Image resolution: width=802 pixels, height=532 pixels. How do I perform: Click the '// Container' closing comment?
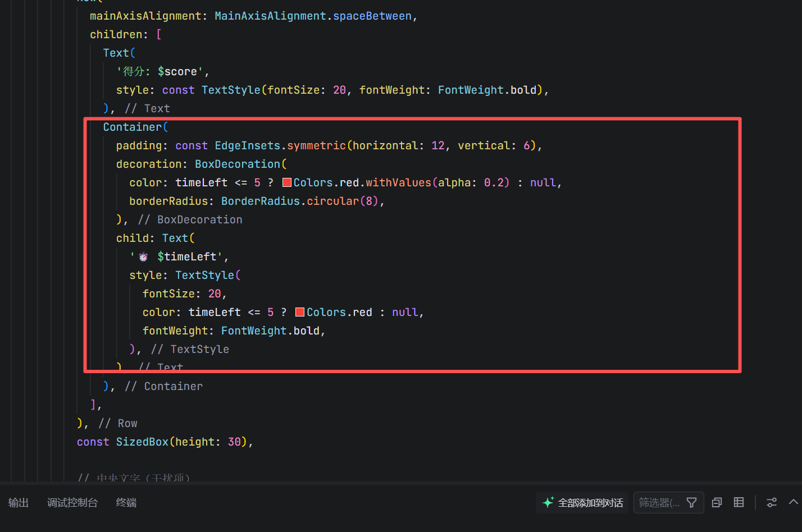point(163,386)
